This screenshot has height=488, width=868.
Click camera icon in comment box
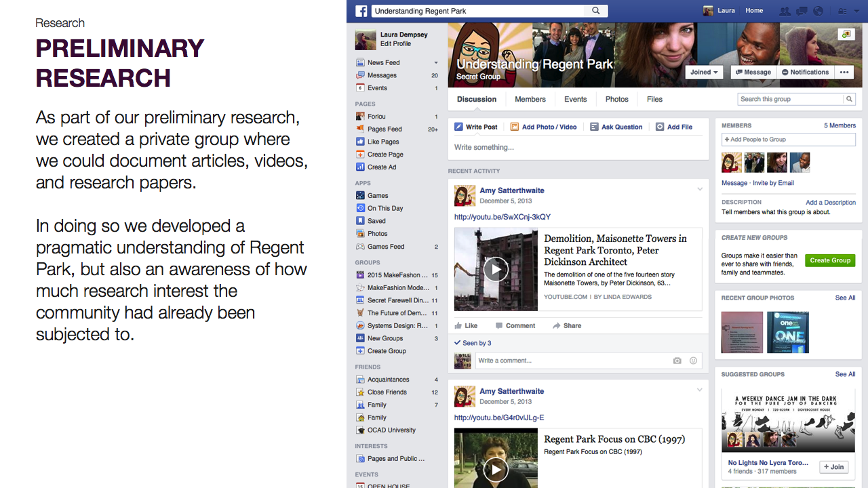click(x=677, y=361)
